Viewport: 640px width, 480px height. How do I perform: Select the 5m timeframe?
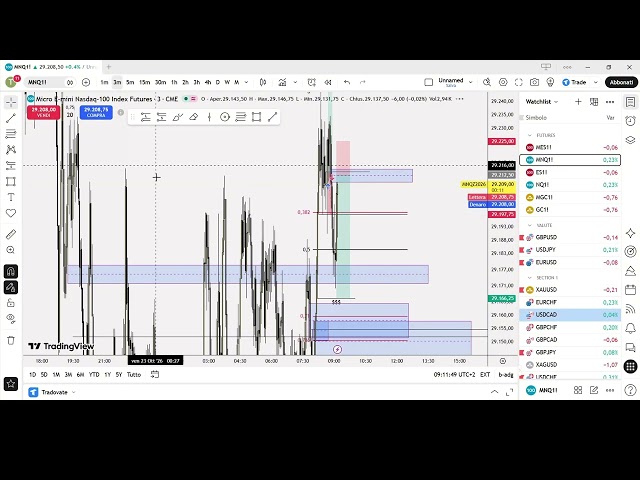(130, 82)
